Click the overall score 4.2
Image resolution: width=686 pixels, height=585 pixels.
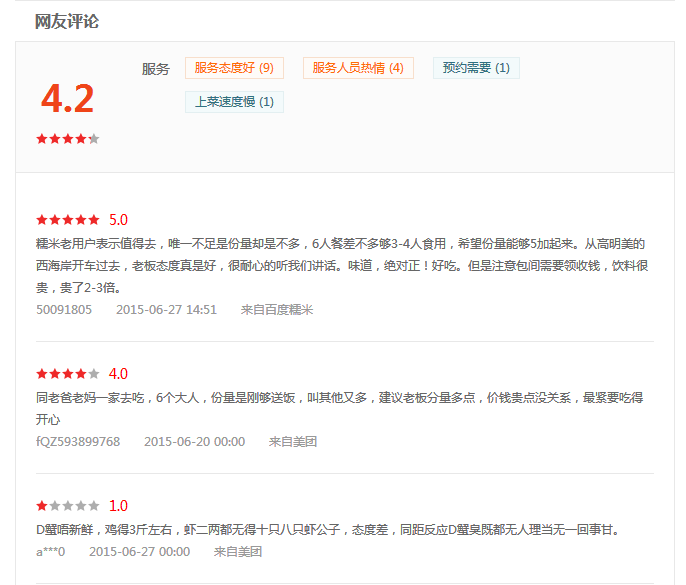coord(67,99)
